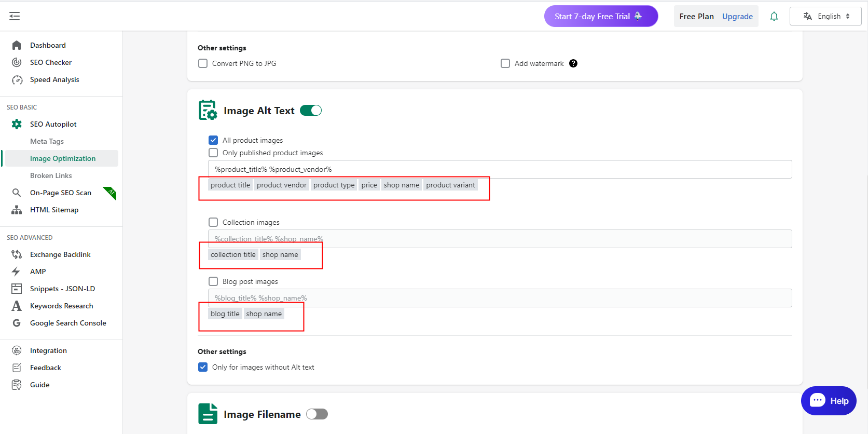Insert the product vendor tag
Screen dimensions: 868x434
pos(282,185)
